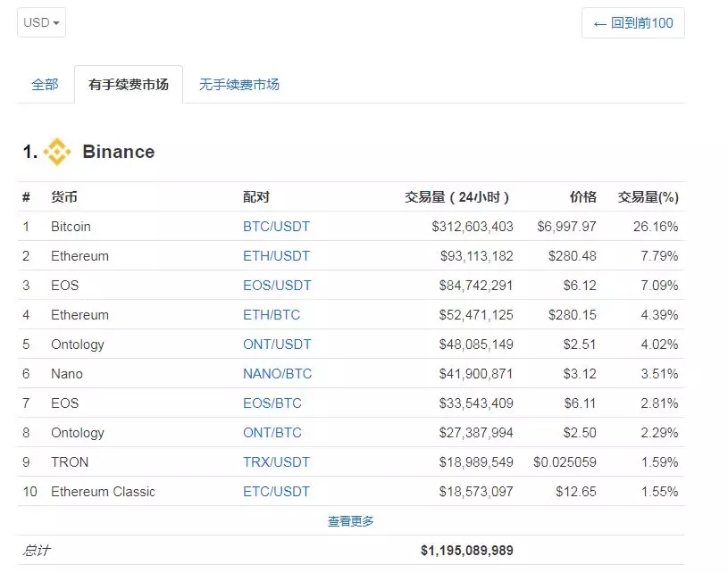Viewport: 728px width, 573px height.
Task: Open the EOS/BTC trading pair
Action: (x=272, y=403)
